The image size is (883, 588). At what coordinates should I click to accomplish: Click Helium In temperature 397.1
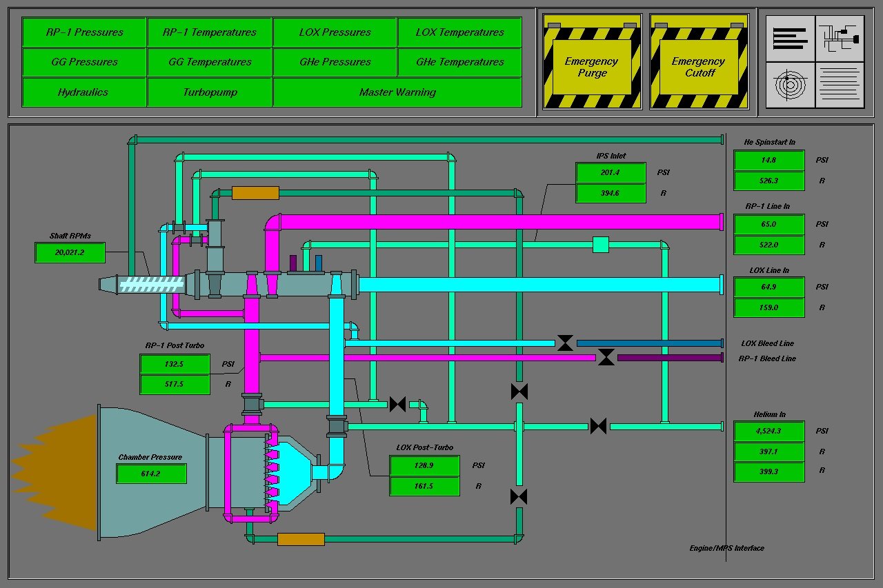[769, 452]
